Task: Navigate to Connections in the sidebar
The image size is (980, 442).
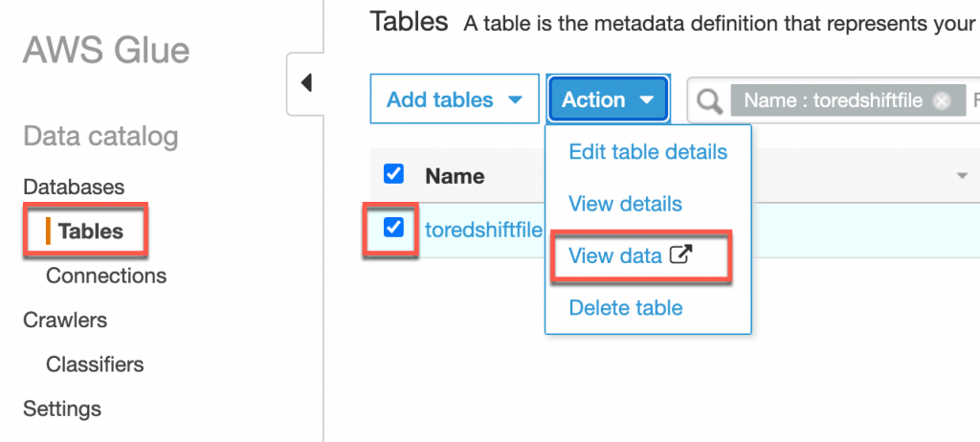Action: tap(106, 276)
